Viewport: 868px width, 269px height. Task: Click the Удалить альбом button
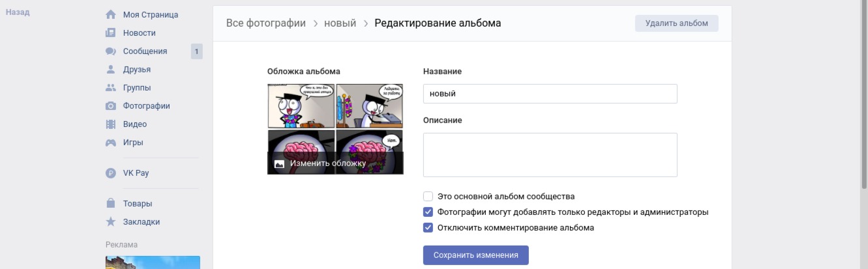tap(676, 23)
